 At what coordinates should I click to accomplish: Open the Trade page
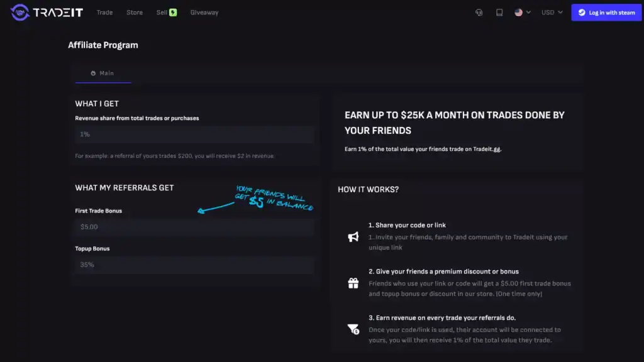click(104, 13)
